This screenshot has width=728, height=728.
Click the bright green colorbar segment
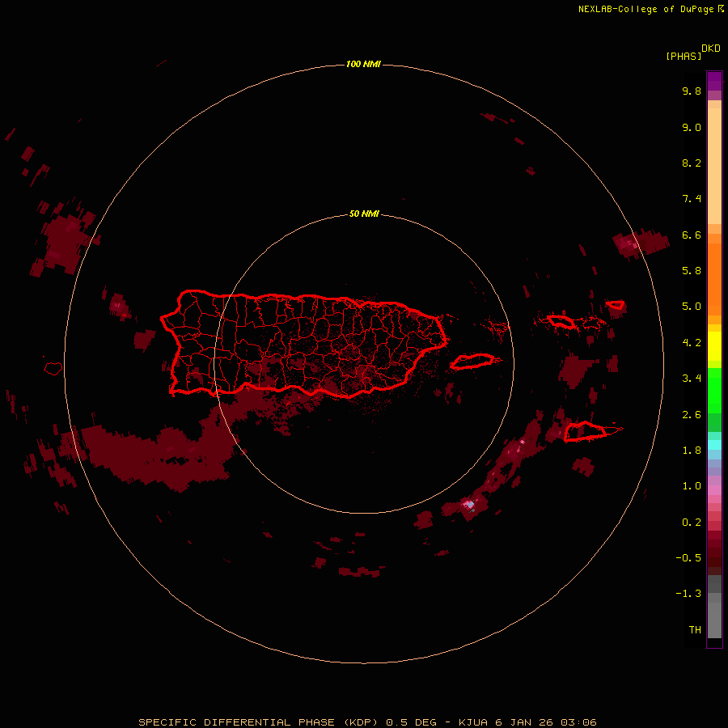click(x=714, y=391)
